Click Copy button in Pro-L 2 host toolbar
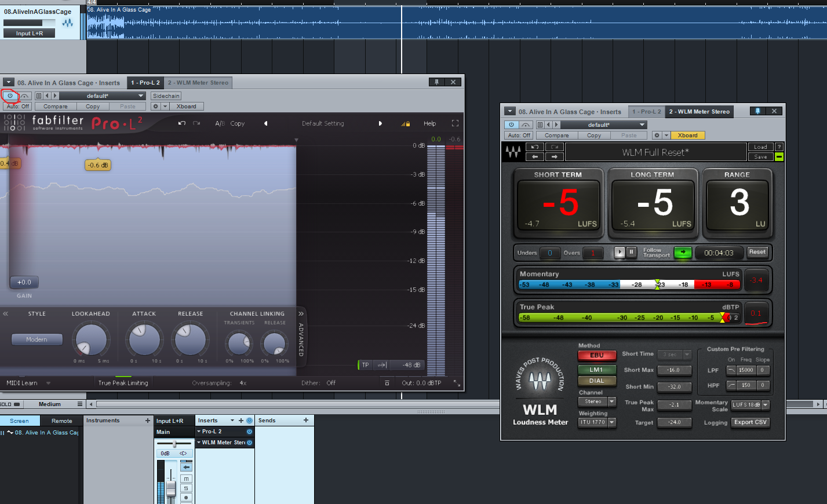This screenshot has height=504, width=827. [93, 106]
